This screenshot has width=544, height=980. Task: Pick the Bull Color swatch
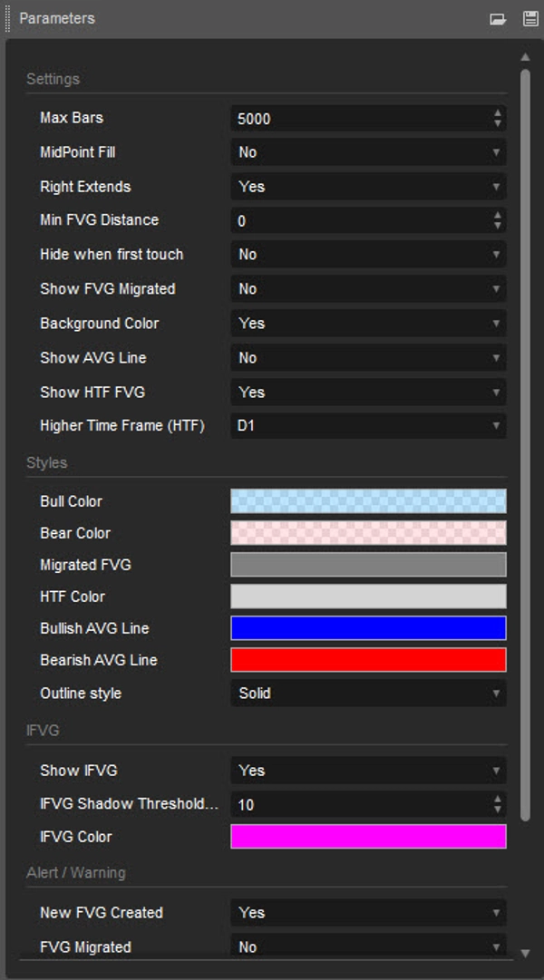tap(368, 501)
